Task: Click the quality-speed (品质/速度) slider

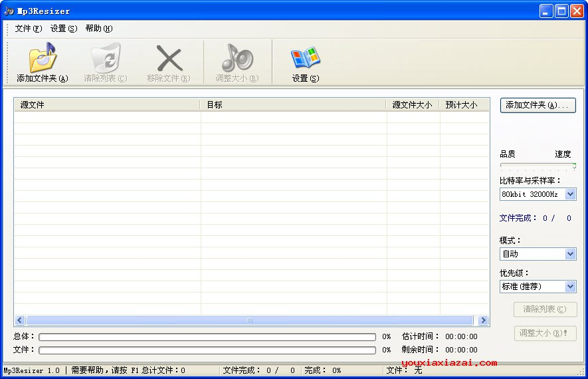Action: pos(538,165)
